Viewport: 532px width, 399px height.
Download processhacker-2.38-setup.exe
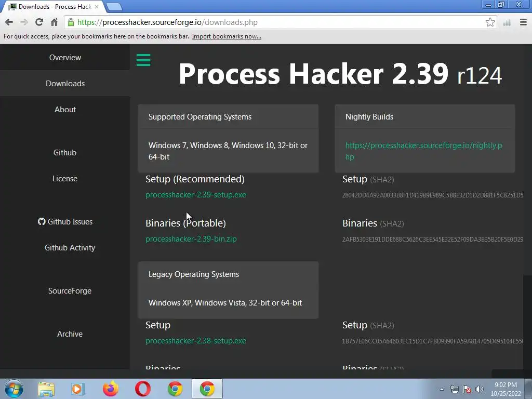pyautogui.click(x=196, y=341)
